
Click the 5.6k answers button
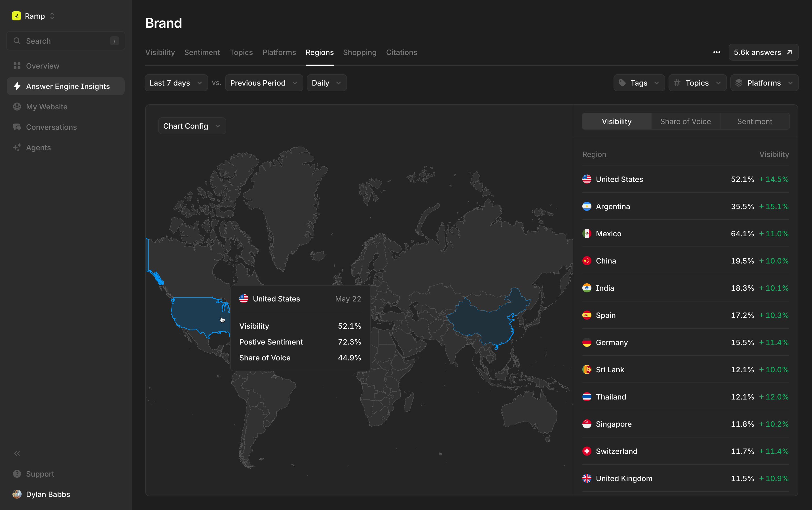point(763,52)
